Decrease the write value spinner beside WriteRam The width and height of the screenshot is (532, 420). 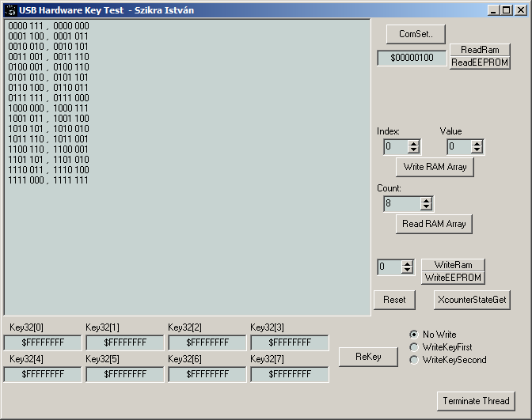(407, 271)
